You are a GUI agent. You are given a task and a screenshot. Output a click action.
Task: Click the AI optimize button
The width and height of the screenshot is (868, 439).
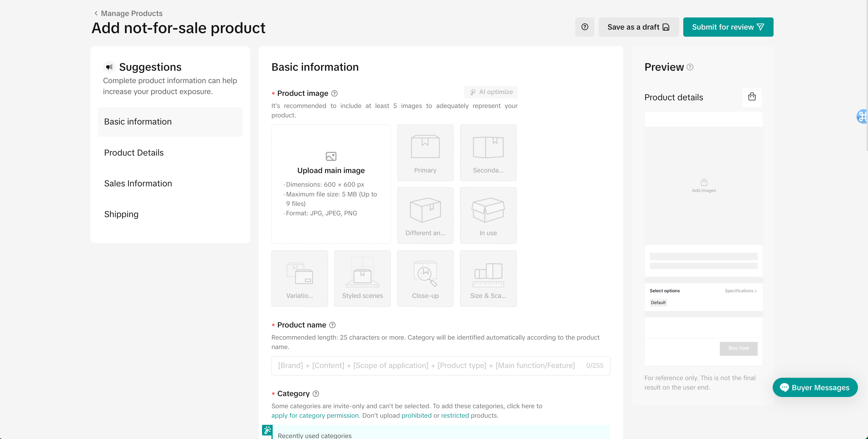(x=491, y=92)
